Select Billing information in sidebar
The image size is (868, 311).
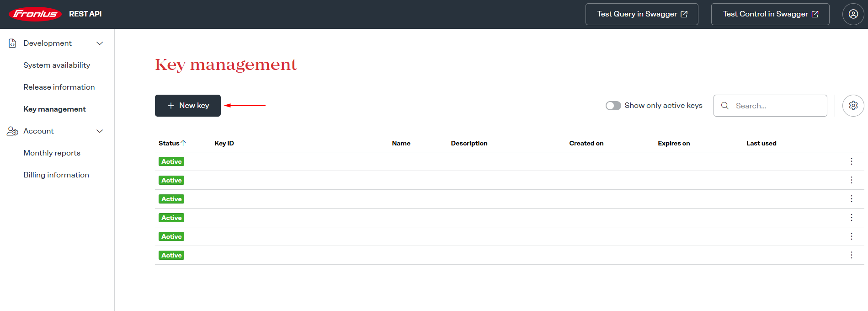pos(56,175)
